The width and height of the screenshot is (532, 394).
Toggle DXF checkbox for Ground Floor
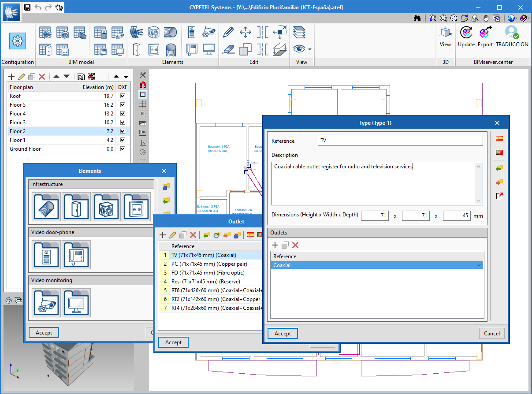coord(123,149)
